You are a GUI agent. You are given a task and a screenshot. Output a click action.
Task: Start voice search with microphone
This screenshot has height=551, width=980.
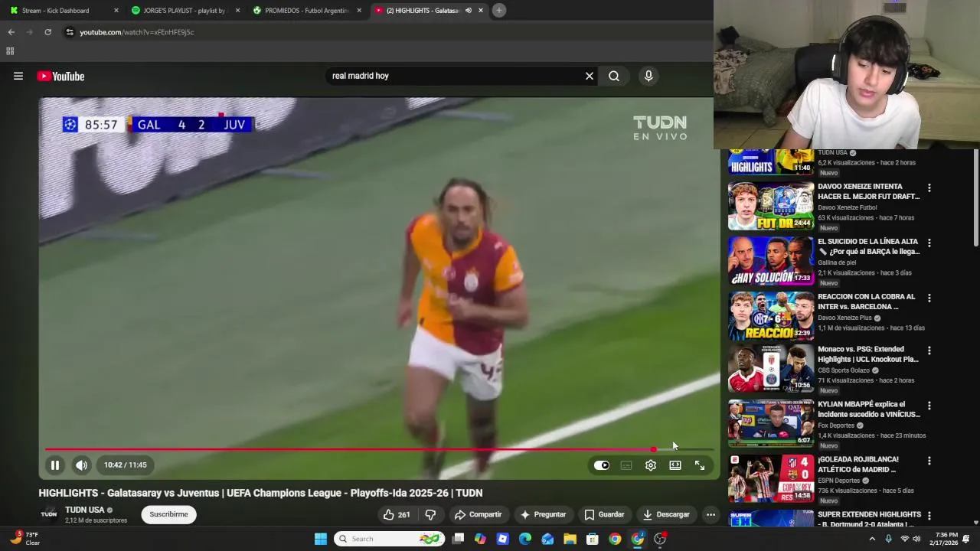pyautogui.click(x=648, y=76)
